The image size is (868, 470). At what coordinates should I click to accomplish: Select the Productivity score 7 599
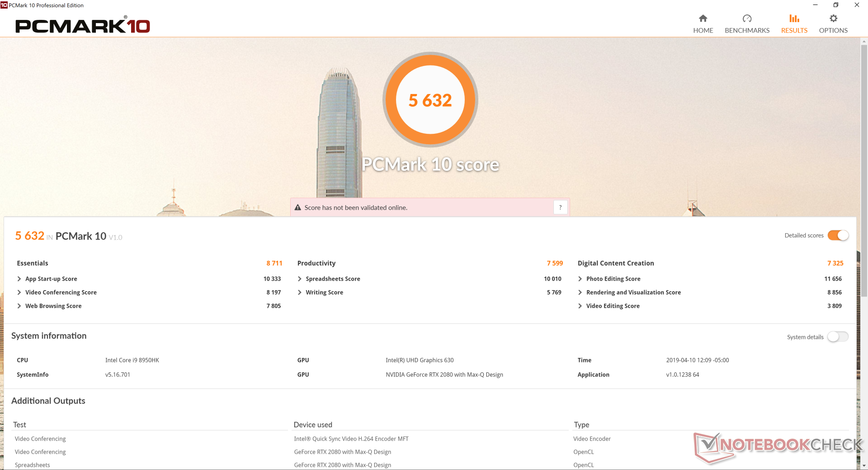click(x=555, y=263)
